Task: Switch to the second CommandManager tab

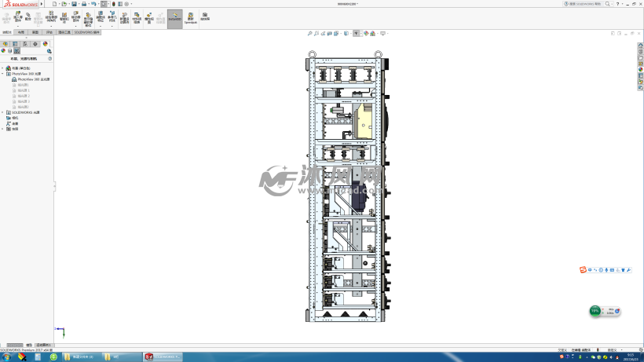Action: pos(21,32)
